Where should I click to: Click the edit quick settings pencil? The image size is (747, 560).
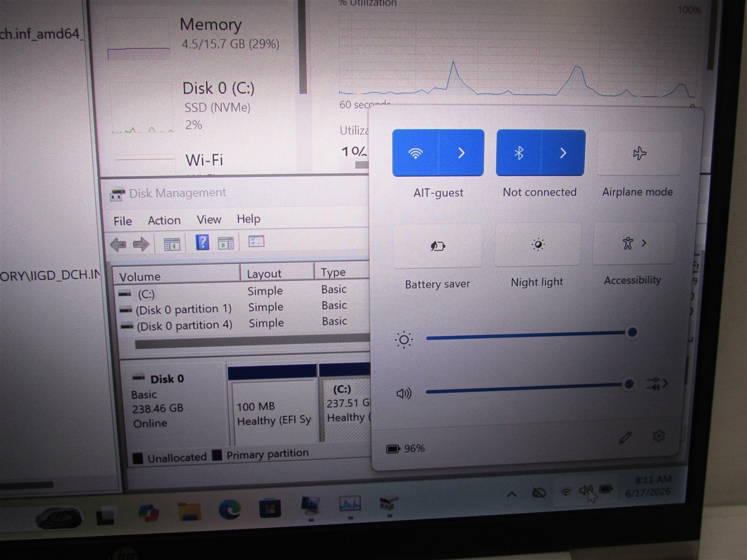[x=625, y=437]
